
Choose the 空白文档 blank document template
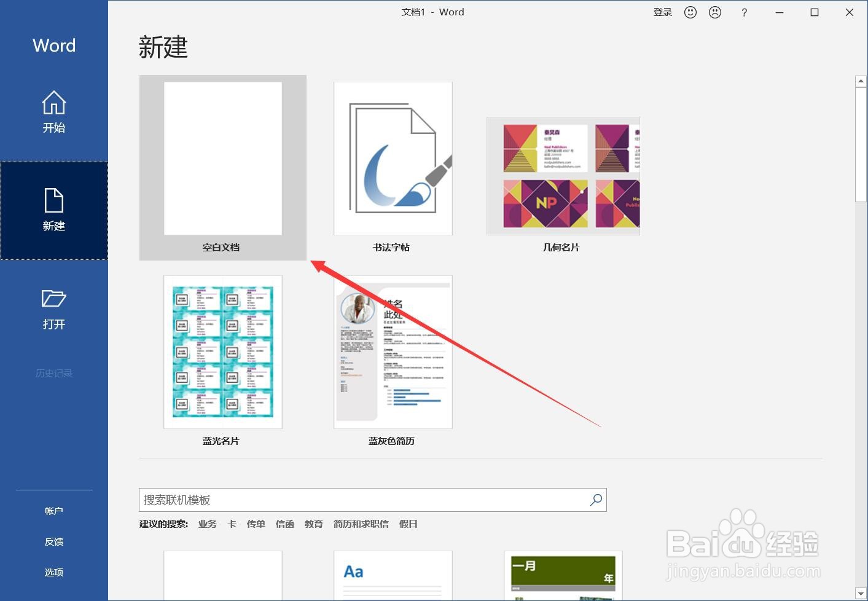click(223, 168)
